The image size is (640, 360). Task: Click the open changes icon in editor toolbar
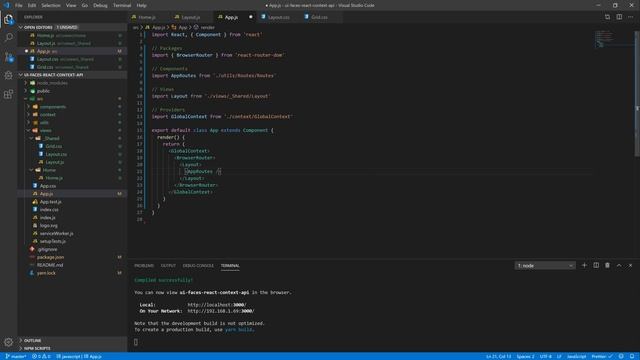[607, 17]
